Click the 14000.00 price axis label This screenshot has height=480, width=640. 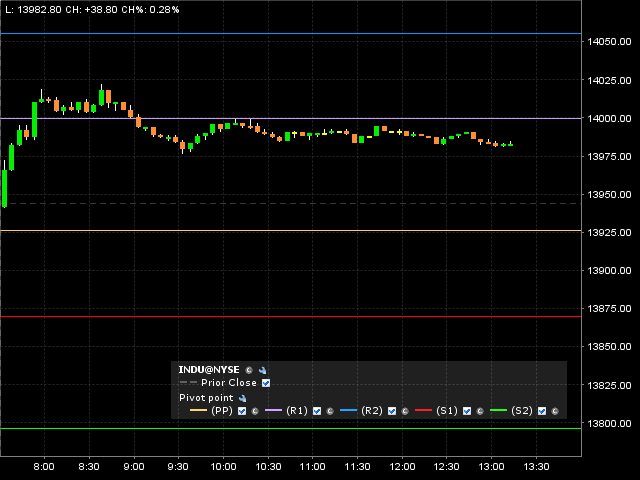[x=609, y=118]
